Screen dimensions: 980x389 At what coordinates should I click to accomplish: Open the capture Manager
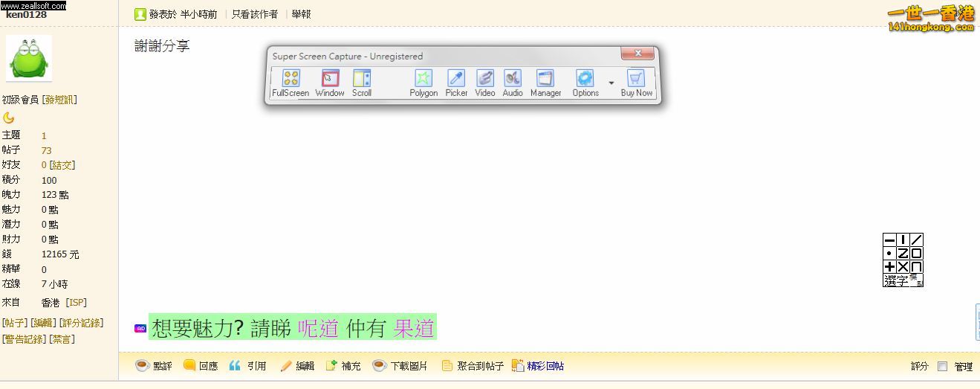coord(545,83)
